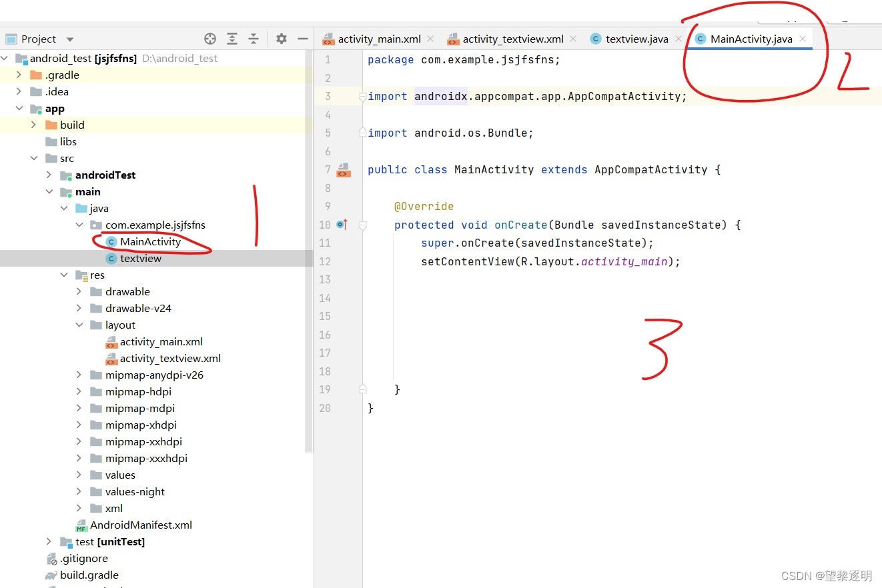Expand the xml folder
The image size is (882, 588).
(x=79, y=509)
